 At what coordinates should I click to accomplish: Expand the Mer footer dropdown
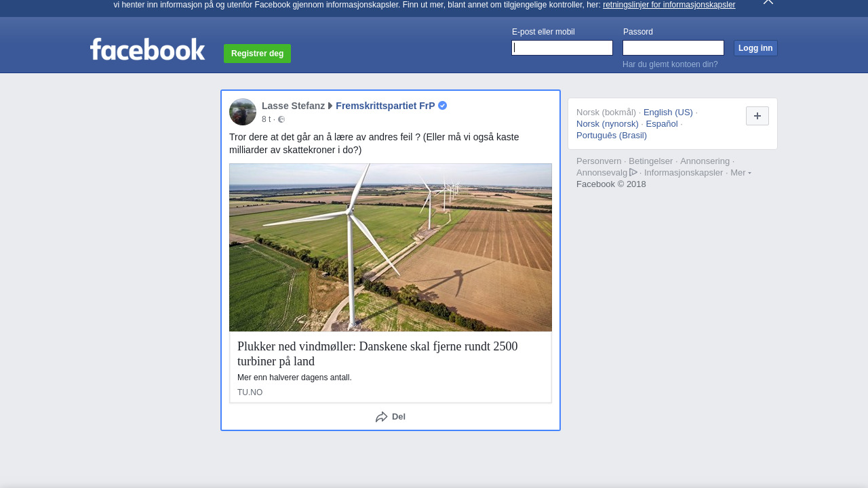pyautogui.click(x=741, y=173)
